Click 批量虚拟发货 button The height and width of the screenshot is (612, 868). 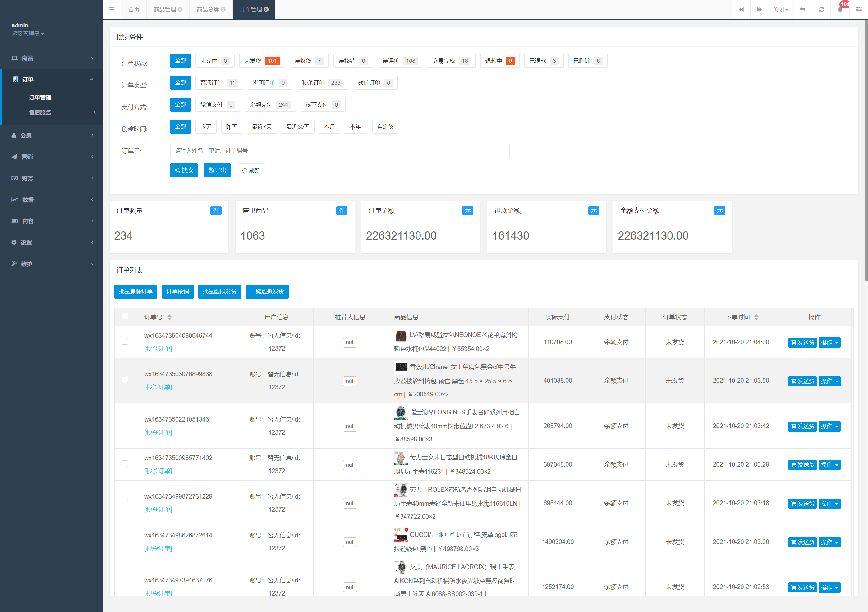pyautogui.click(x=219, y=291)
